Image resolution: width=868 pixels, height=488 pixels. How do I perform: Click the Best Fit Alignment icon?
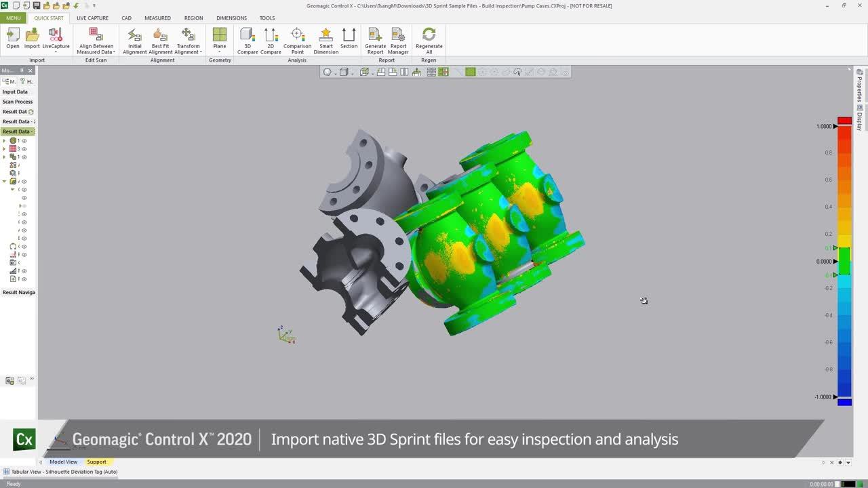[161, 40]
